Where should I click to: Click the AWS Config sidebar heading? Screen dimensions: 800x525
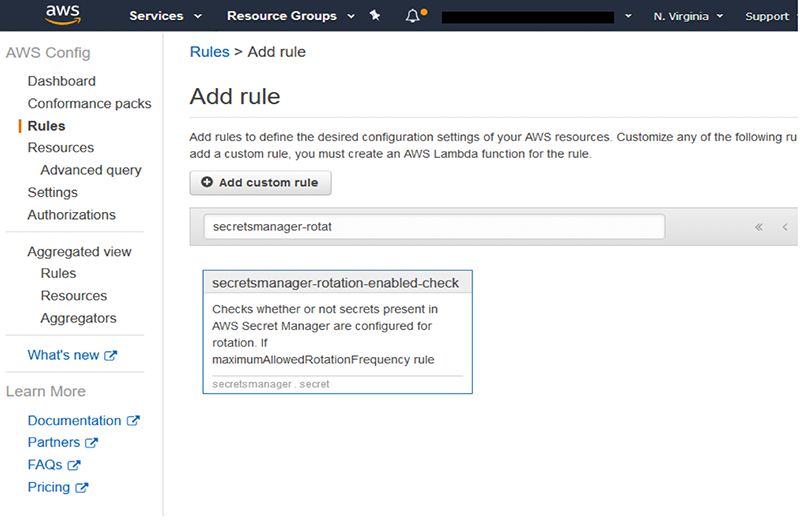click(48, 53)
